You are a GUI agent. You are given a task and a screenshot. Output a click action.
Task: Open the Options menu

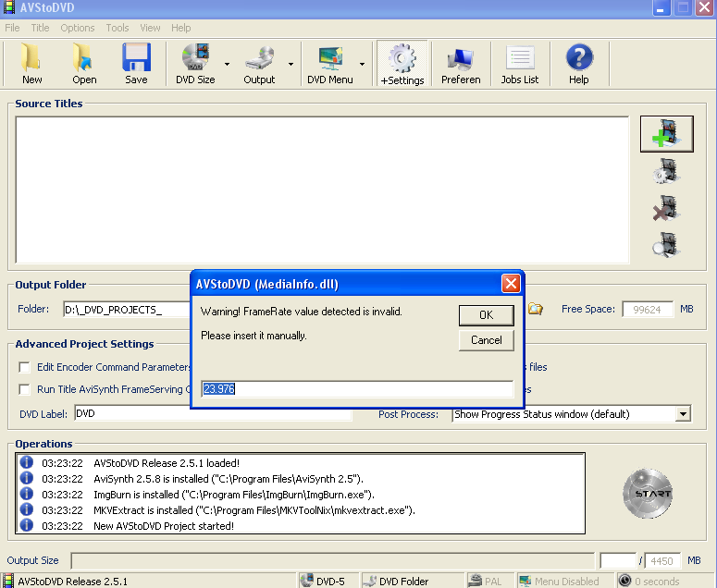click(x=78, y=28)
